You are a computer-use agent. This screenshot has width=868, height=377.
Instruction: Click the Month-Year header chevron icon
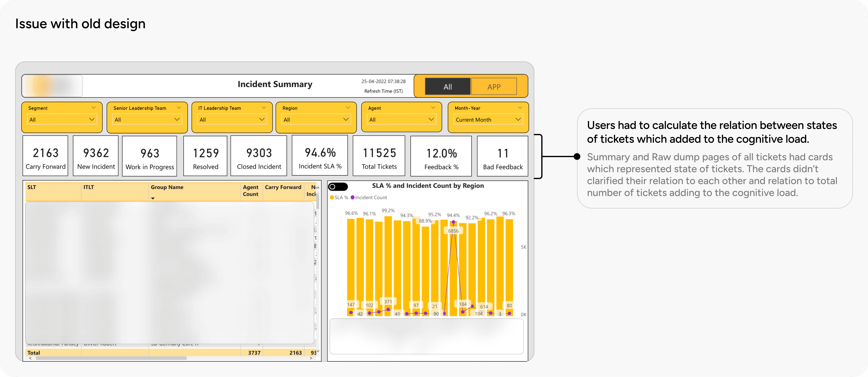(x=520, y=108)
